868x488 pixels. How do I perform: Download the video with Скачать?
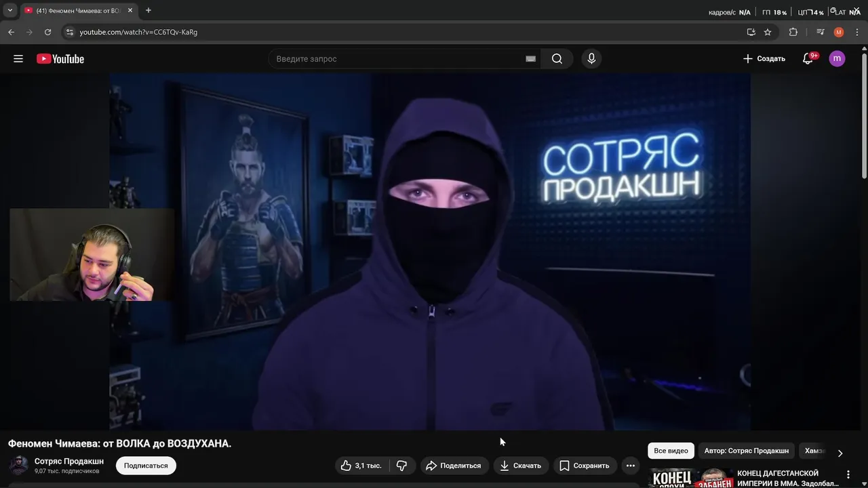pyautogui.click(x=520, y=466)
